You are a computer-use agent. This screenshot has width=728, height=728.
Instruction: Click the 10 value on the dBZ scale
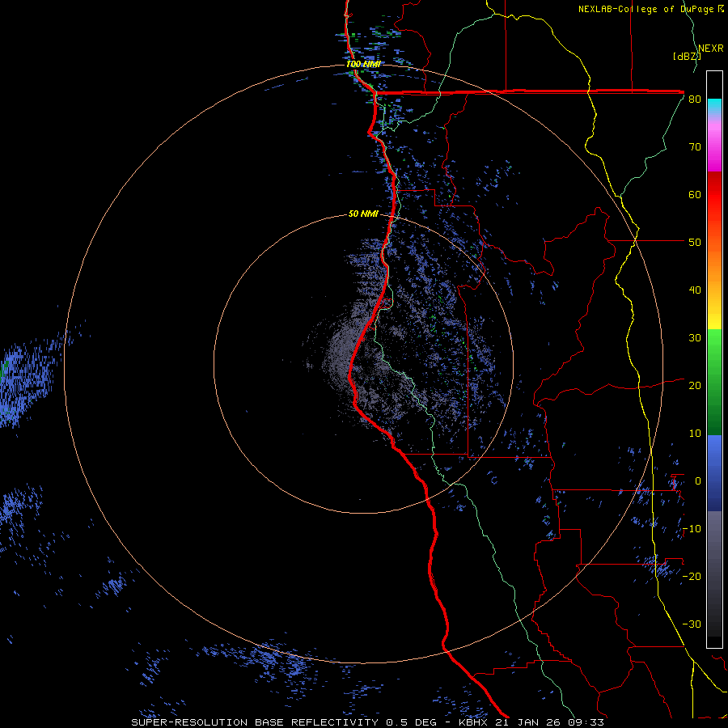click(695, 434)
